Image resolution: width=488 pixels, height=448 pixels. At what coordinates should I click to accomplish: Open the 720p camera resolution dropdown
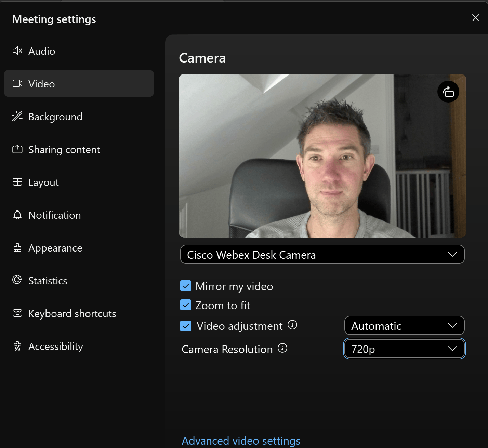[404, 349]
